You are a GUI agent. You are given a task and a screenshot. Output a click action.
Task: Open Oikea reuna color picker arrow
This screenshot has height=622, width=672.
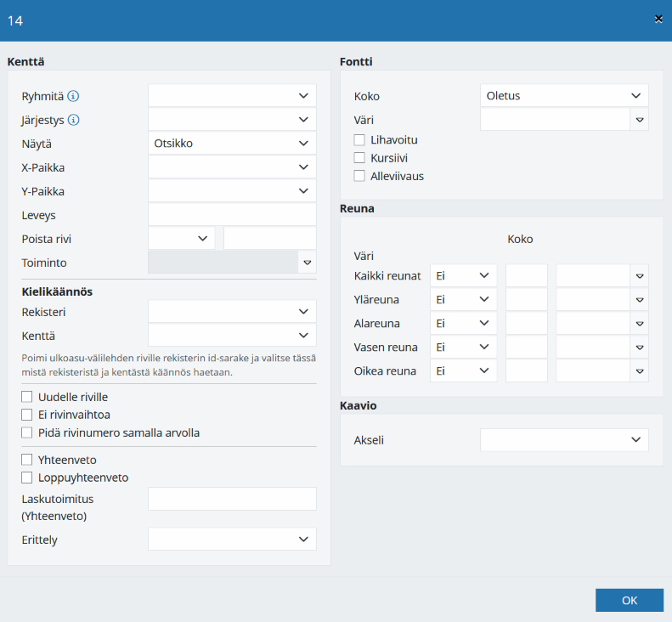[640, 370]
